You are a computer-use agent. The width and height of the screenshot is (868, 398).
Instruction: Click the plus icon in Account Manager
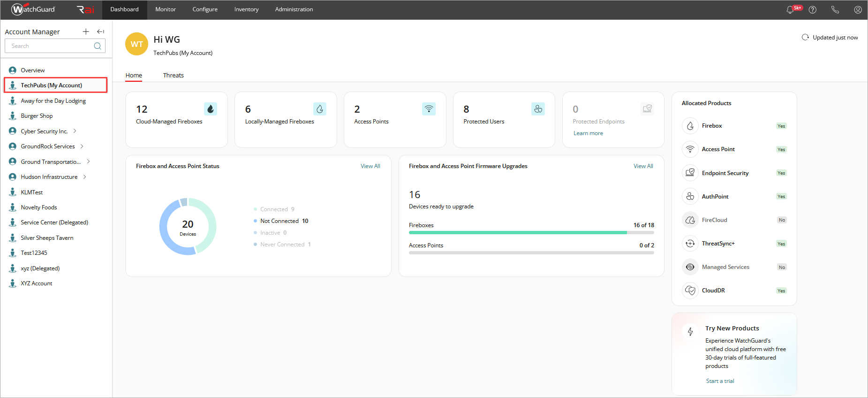pos(86,31)
